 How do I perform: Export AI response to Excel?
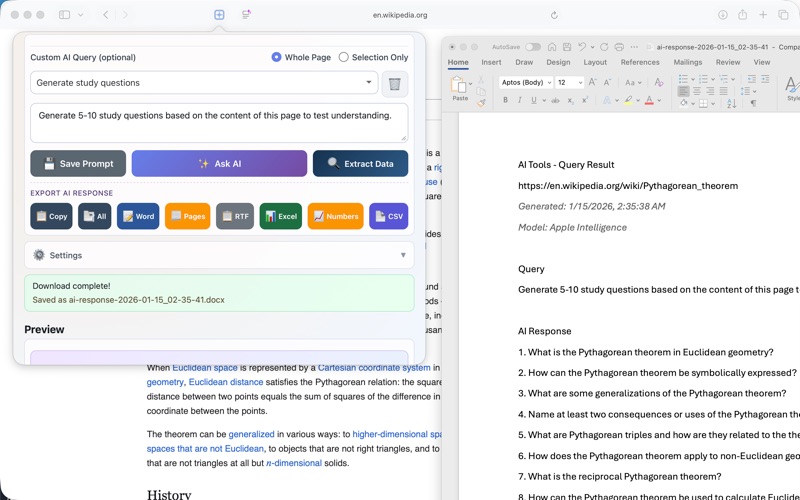coord(281,216)
